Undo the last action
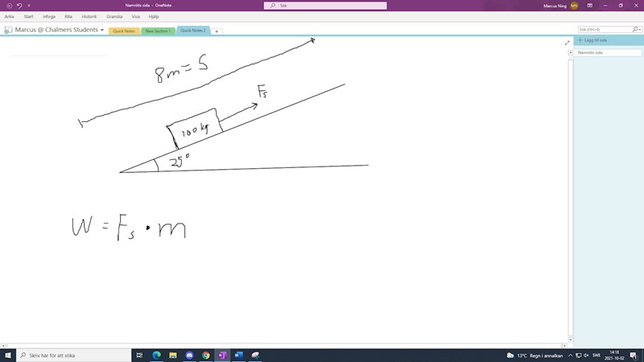644x362 pixels. tap(19, 5)
